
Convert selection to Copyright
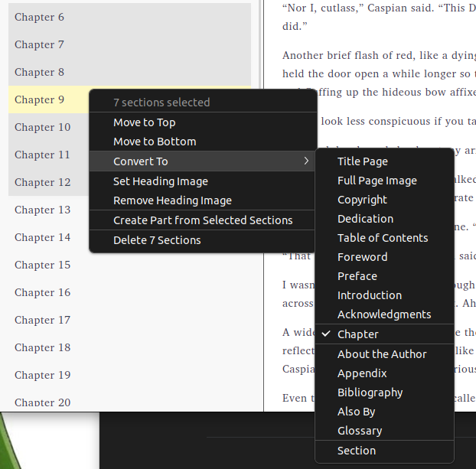pos(385,200)
